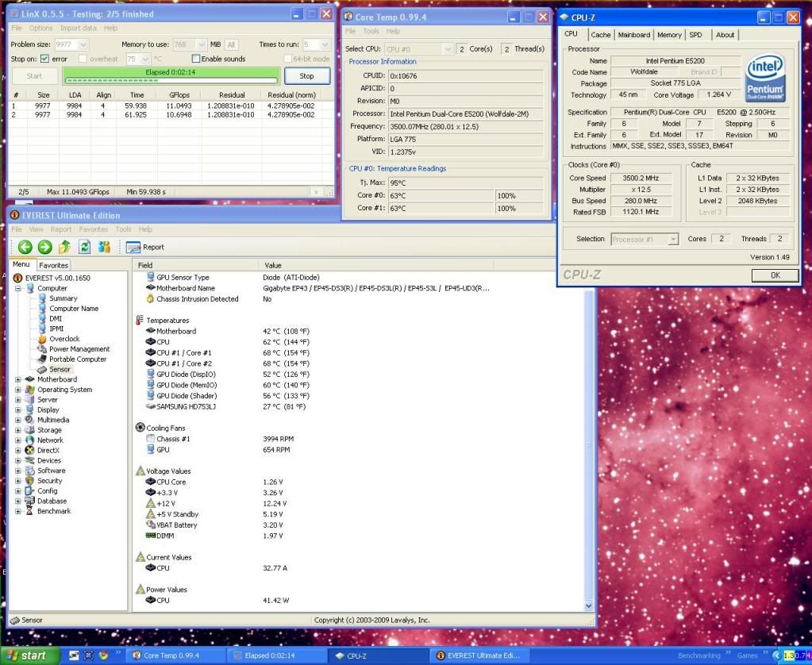This screenshot has height=665, width=812.
Task: Click the EVEREST sensor list scrollbar
Action: pos(588,447)
